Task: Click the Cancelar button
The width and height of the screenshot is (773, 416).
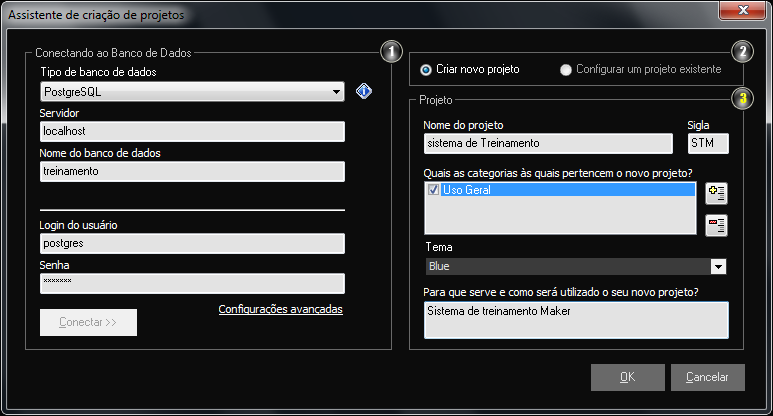Action: 707,377
